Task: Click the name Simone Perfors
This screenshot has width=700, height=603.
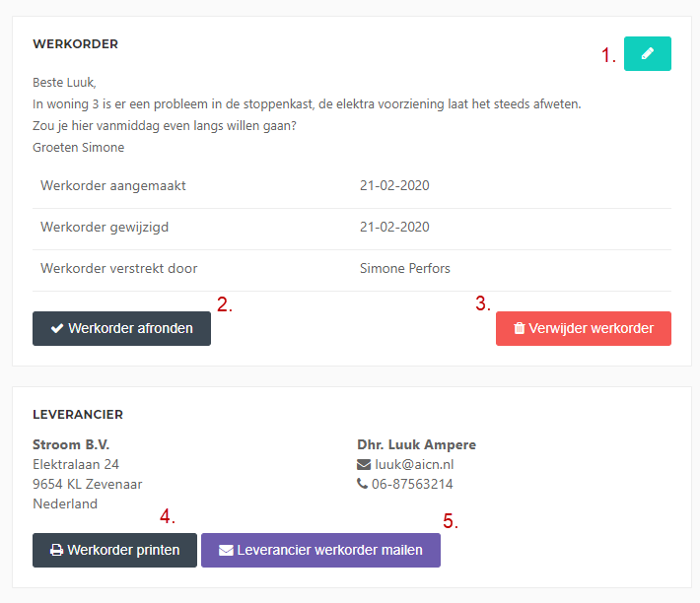Action: click(x=405, y=269)
